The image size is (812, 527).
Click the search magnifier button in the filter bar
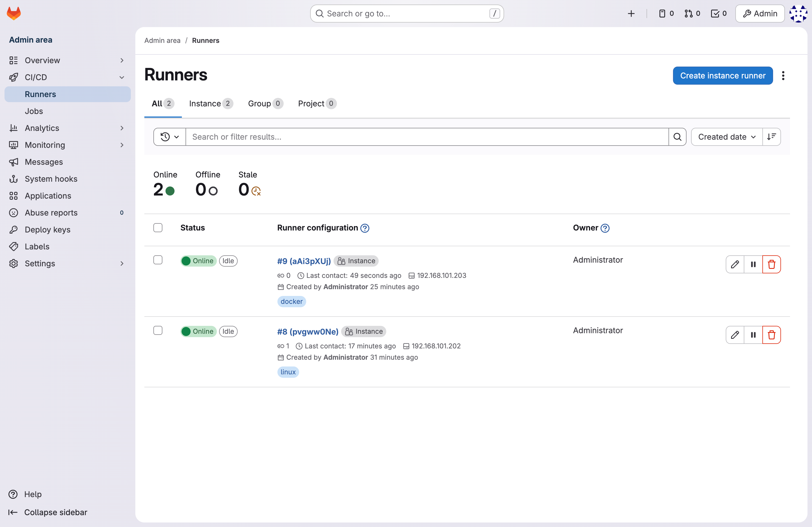pos(677,137)
